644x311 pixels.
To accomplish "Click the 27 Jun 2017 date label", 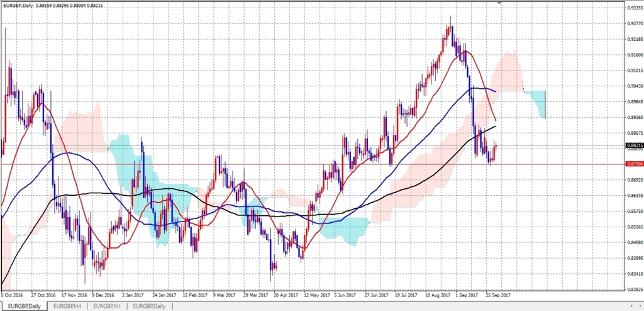I will click(377, 295).
